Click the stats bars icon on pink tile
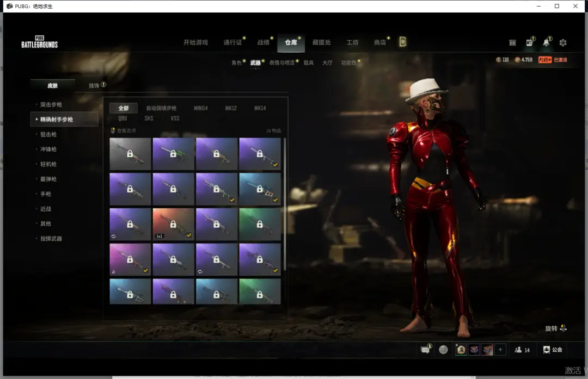The image size is (588, 379). point(113,271)
